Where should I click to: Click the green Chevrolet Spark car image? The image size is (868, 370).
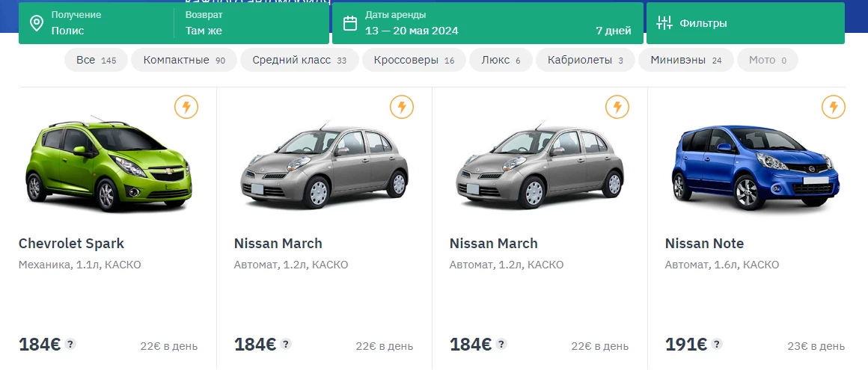[109, 164]
